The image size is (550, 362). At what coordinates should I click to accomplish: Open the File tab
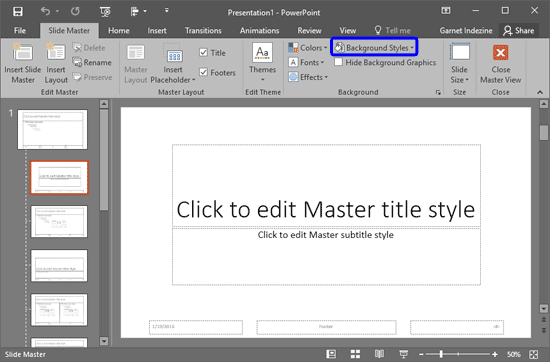click(x=20, y=31)
